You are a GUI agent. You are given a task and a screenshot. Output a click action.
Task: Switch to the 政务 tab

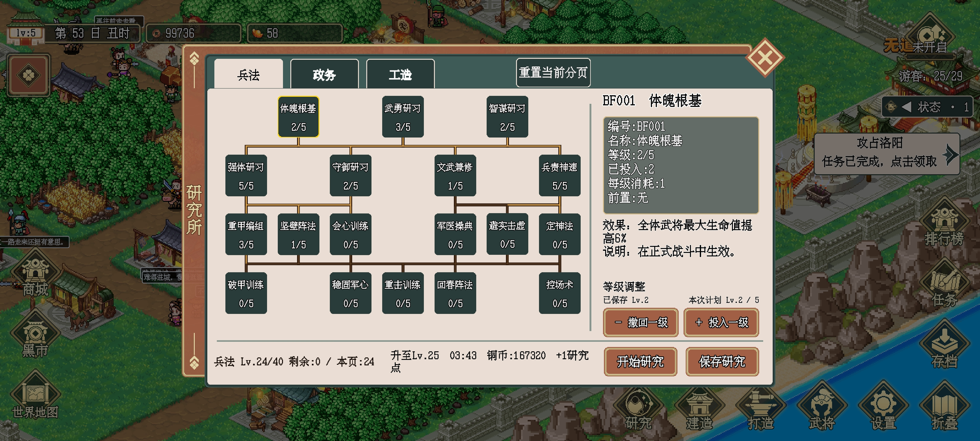pyautogui.click(x=324, y=74)
